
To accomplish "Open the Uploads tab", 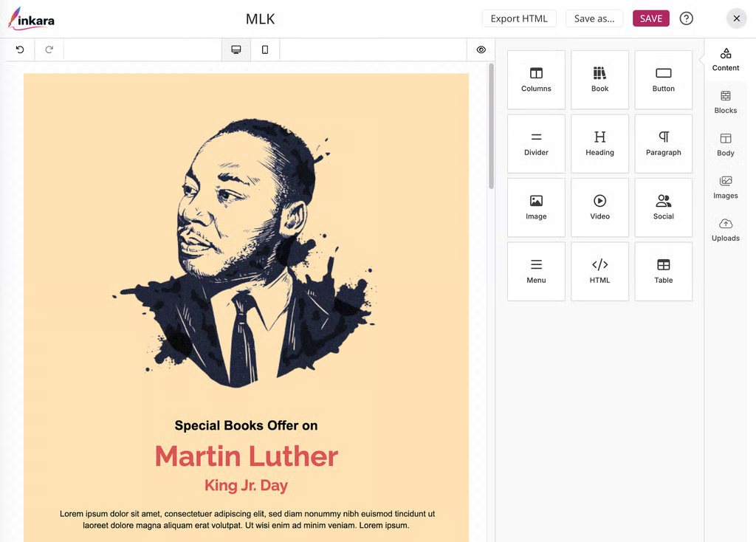I will point(725,230).
